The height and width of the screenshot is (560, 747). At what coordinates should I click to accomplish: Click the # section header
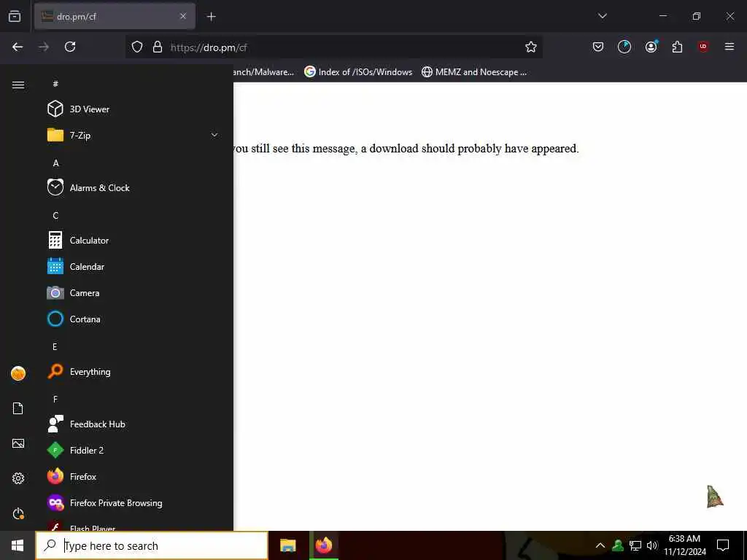(x=55, y=84)
